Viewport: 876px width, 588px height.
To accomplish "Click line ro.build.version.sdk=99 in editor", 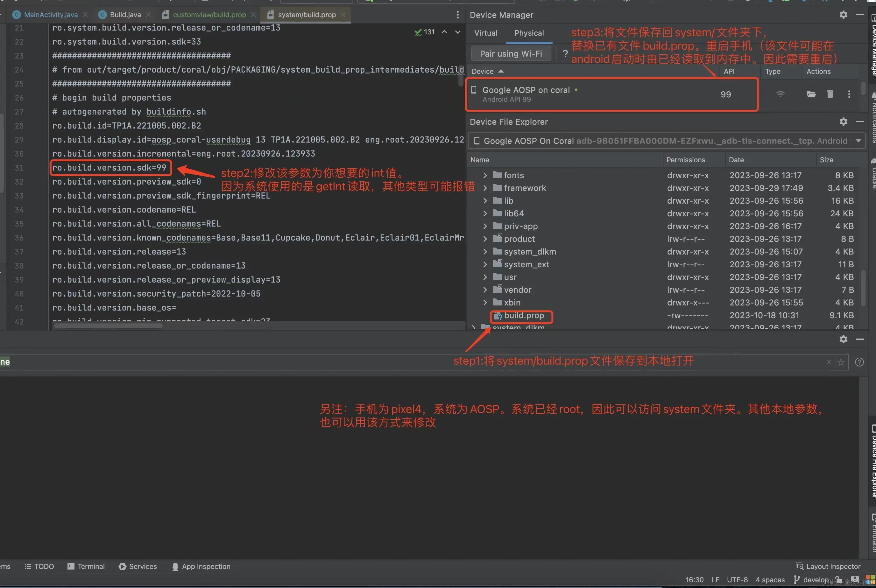I will pos(109,168).
